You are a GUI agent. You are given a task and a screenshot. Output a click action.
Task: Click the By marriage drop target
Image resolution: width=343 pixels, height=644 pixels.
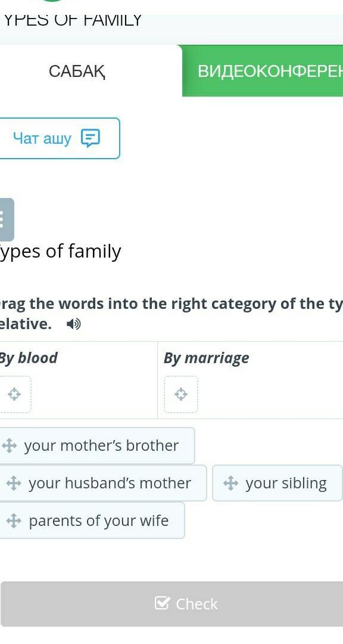click(181, 394)
